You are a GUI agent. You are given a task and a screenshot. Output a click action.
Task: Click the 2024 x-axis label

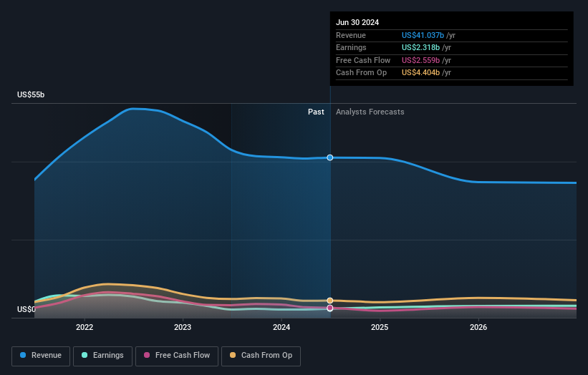click(281, 328)
